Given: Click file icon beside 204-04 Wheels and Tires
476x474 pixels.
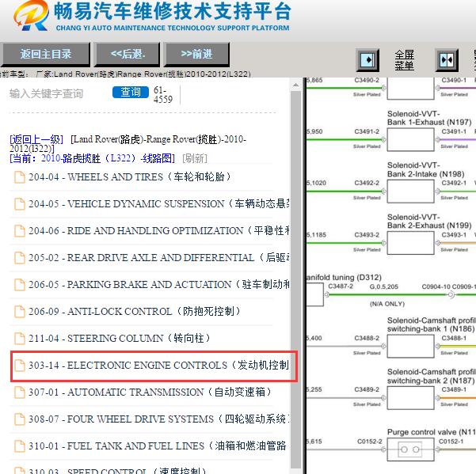Looking at the screenshot, I should (x=20, y=177).
